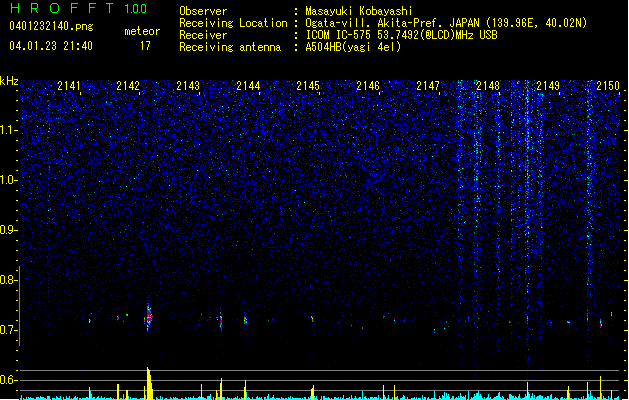Click the 0.7 frequency axis label
Viewport: 629px width, 400px height.
click(7, 330)
